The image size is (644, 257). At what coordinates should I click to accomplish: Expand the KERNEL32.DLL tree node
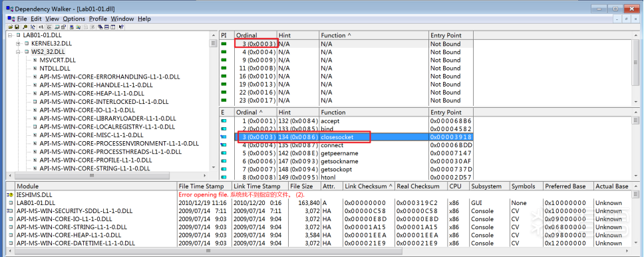click(x=18, y=43)
